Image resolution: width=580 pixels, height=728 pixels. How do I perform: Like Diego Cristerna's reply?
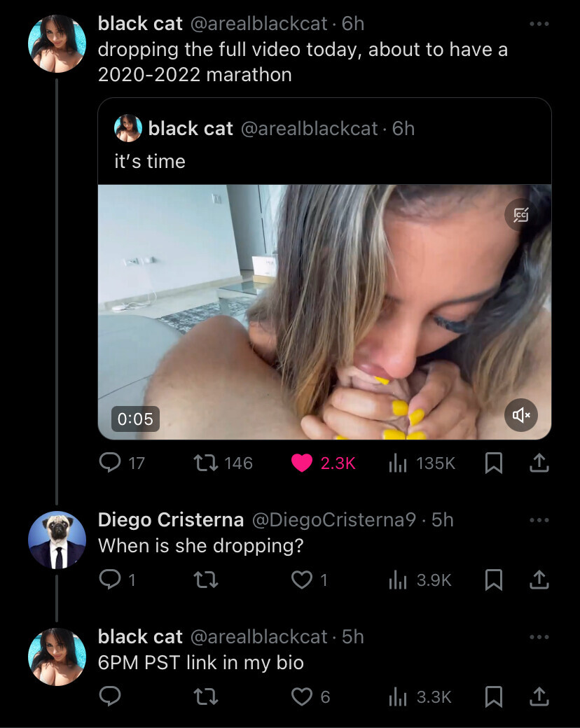point(302,580)
